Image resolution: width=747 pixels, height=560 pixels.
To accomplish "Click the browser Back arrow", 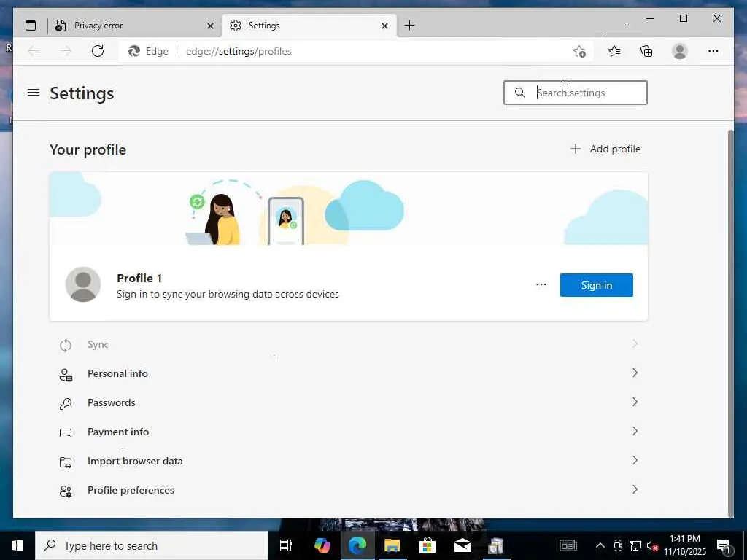I will click(34, 52).
